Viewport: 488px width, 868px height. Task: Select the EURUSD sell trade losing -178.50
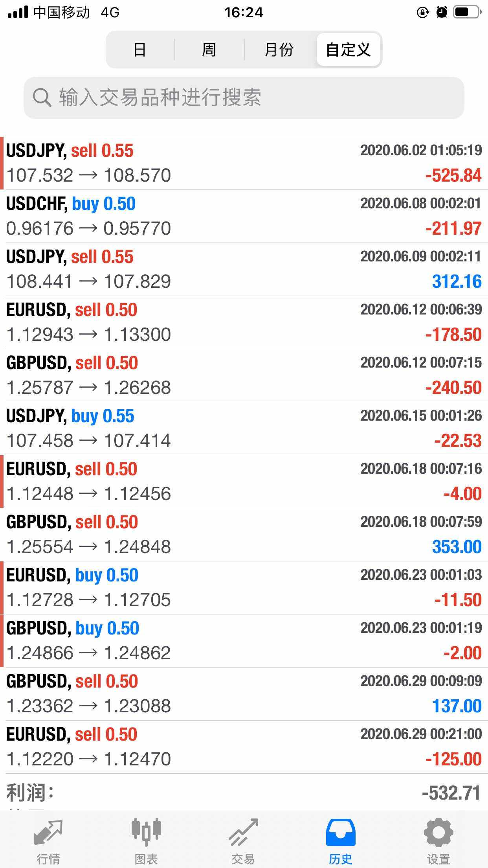coord(244,322)
